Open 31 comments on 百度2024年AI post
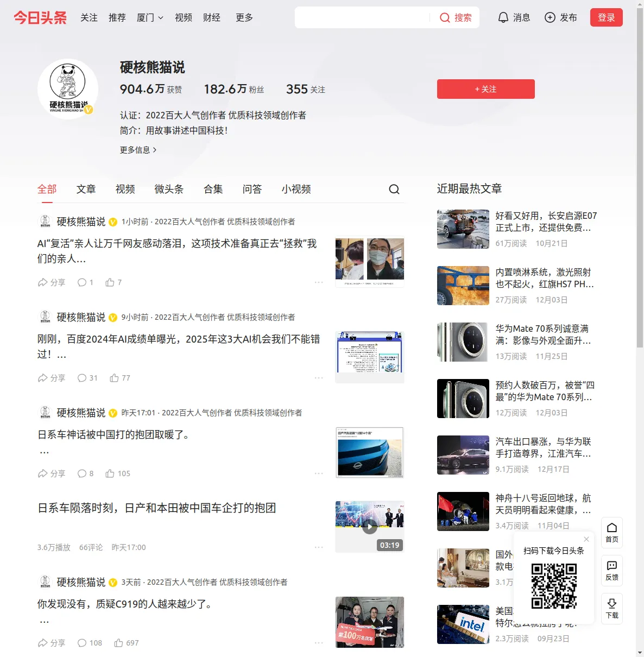The image size is (644, 657). point(87,378)
